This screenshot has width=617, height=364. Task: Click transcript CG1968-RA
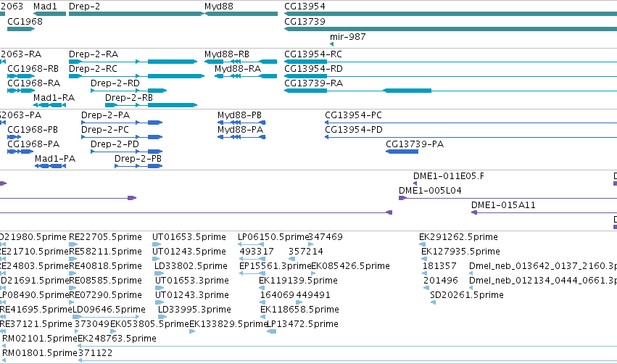pyautogui.click(x=21, y=91)
